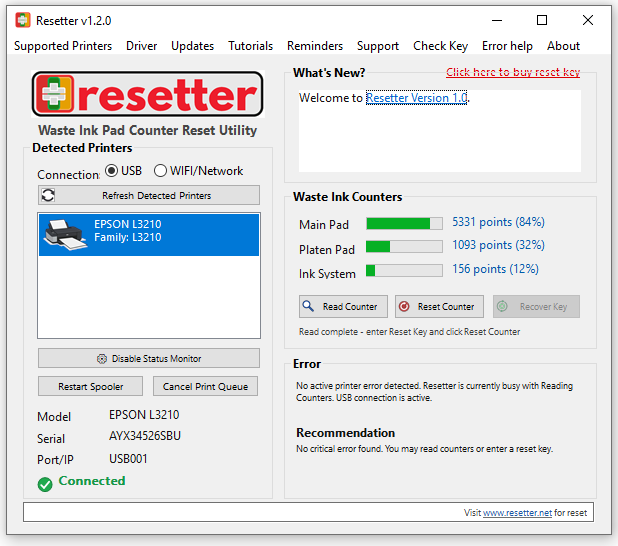Close the Resetter window
Image resolution: width=618 pixels, height=546 pixels.
pos(588,20)
